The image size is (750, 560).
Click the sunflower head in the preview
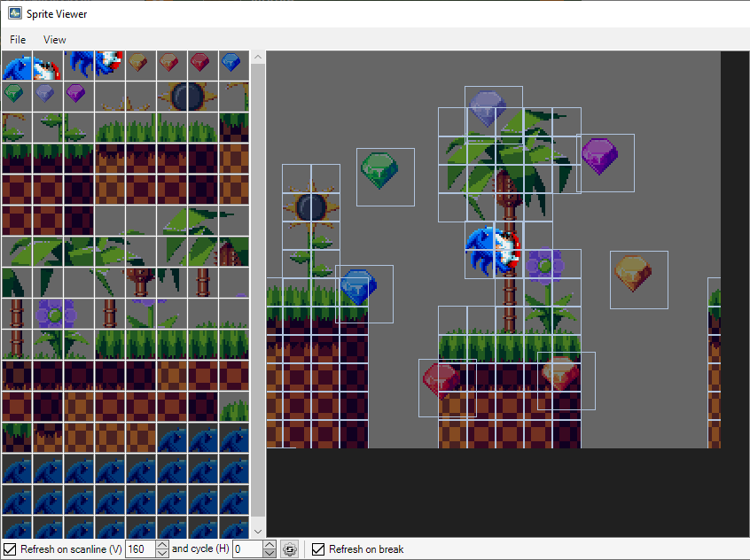pos(311,207)
